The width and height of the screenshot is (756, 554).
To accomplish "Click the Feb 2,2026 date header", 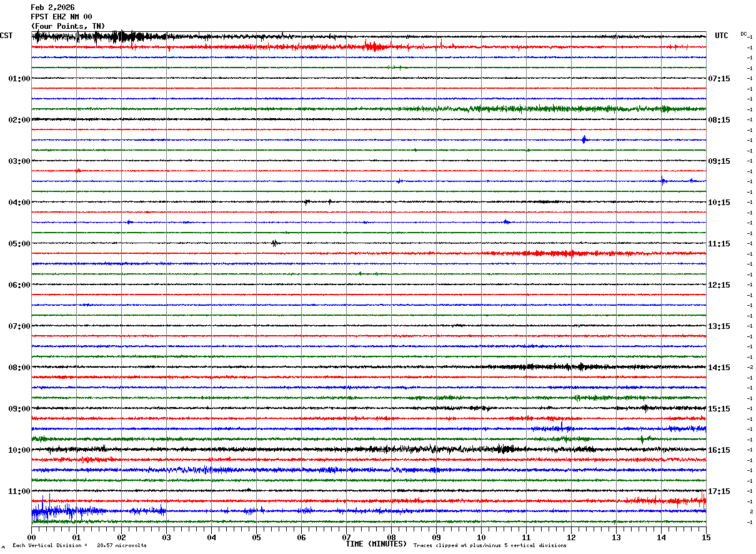I will [x=52, y=8].
